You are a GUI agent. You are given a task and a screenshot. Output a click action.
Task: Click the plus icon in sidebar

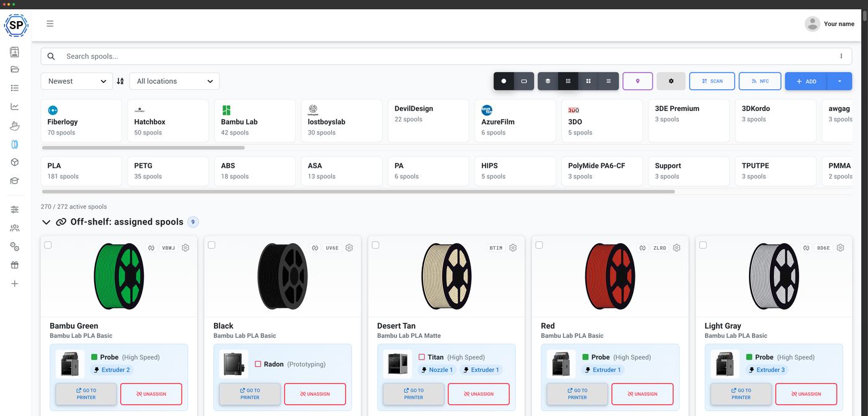pyautogui.click(x=15, y=283)
